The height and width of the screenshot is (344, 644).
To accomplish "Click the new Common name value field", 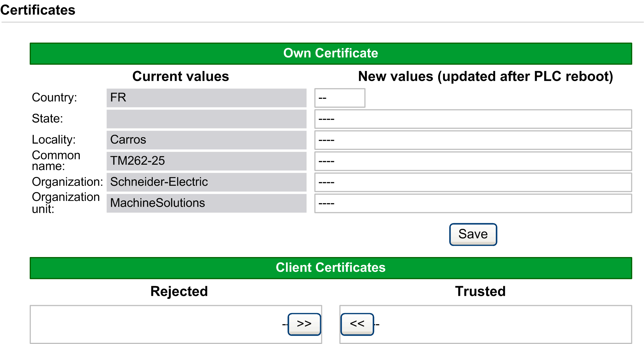I will [473, 161].
